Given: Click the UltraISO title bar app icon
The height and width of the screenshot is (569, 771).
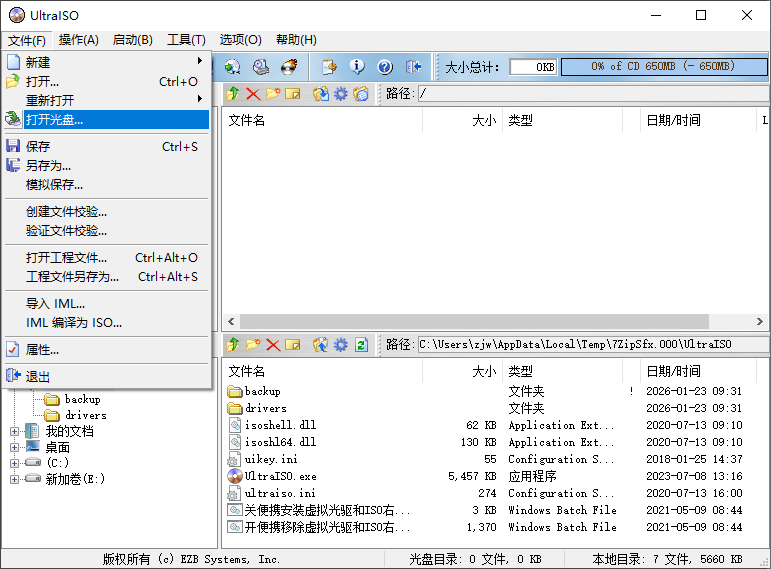Looking at the screenshot, I should [x=17, y=15].
